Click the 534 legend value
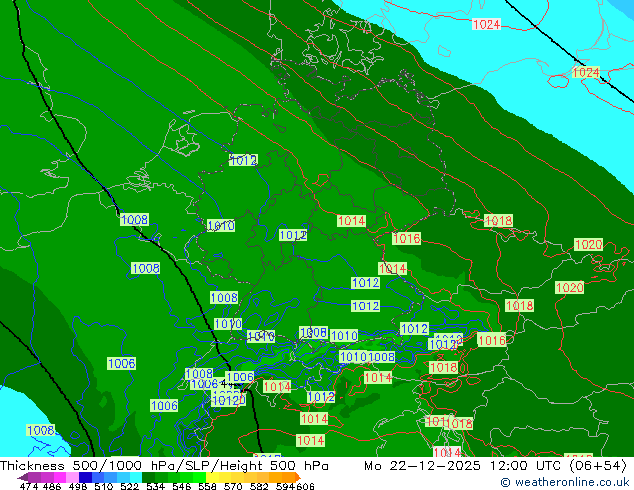This screenshot has height=490, width=634. click(155, 486)
